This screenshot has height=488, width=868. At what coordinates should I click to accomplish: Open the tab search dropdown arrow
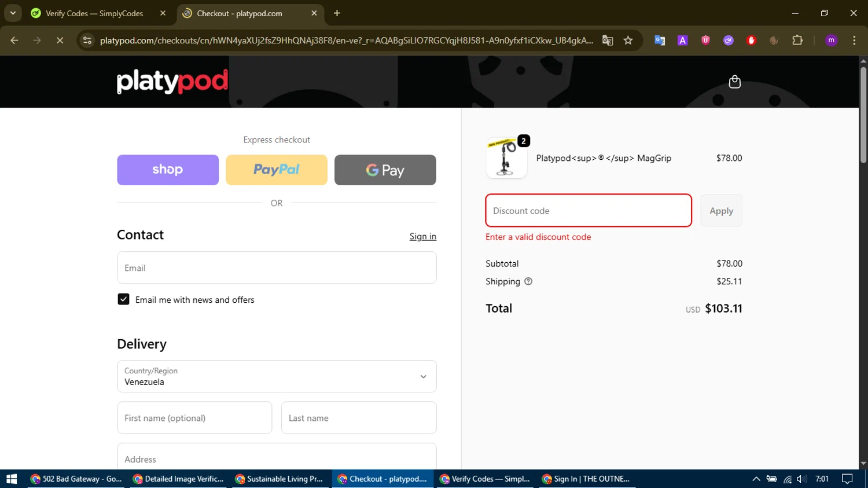13,13
